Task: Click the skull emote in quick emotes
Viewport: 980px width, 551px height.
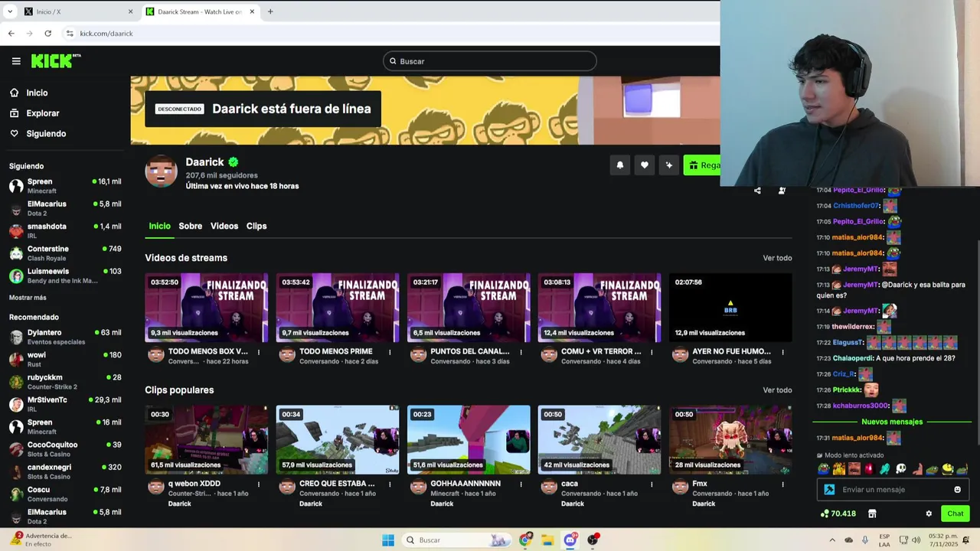Action: click(900, 469)
